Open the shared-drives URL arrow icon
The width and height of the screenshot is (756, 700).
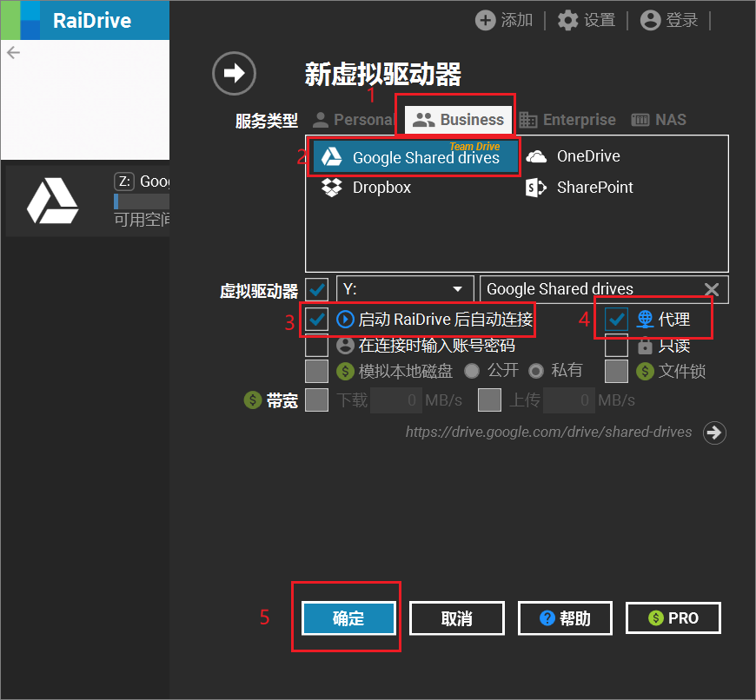714,433
